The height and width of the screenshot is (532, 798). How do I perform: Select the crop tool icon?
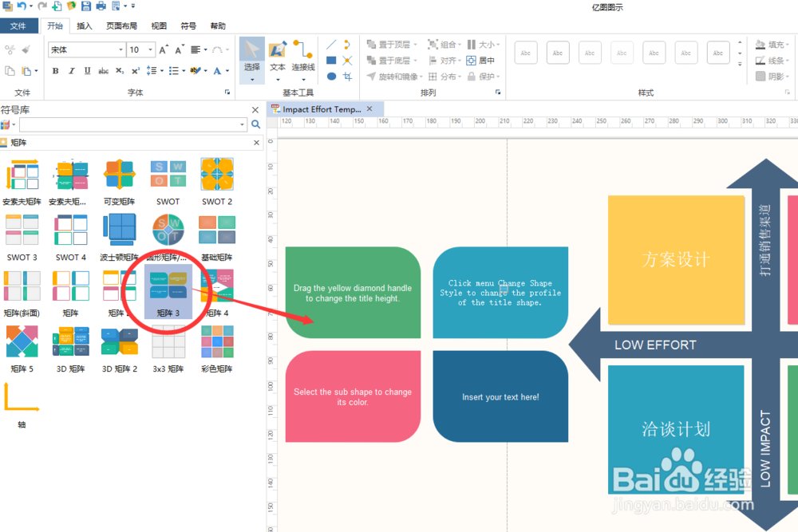click(x=348, y=77)
